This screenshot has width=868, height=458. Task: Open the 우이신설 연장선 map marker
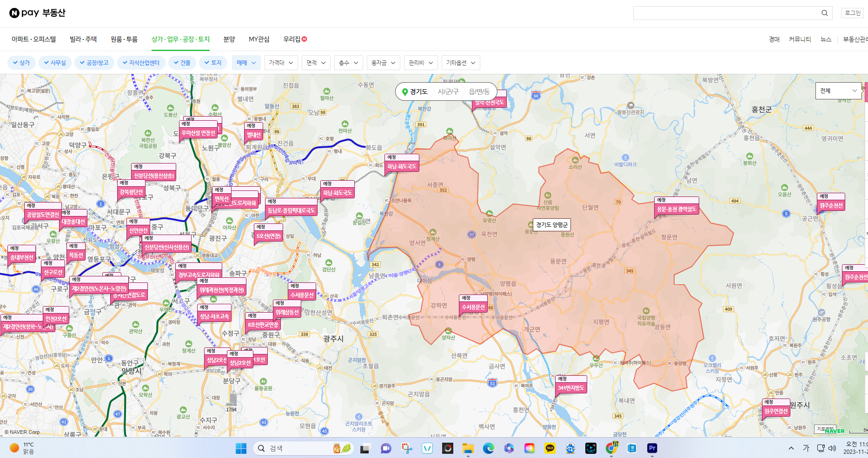[x=199, y=130]
